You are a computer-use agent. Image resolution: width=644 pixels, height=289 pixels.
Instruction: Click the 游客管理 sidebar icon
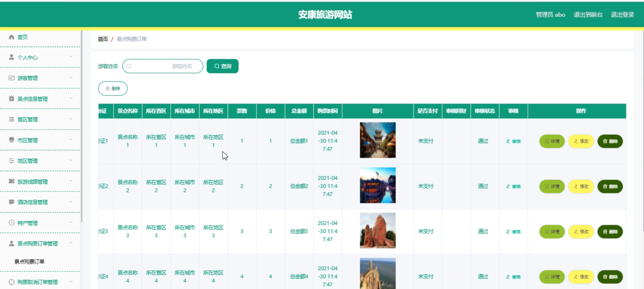pyautogui.click(x=12, y=78)
